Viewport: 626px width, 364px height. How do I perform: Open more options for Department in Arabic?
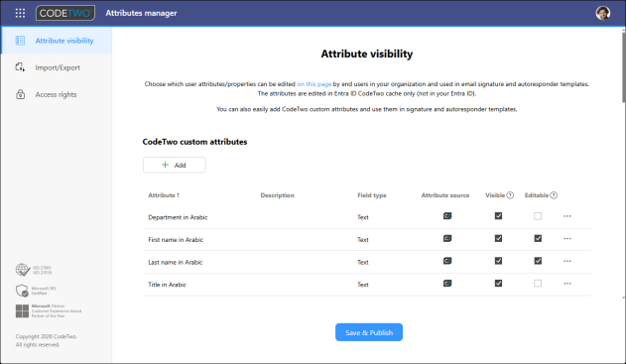click(x=567, y=216)
